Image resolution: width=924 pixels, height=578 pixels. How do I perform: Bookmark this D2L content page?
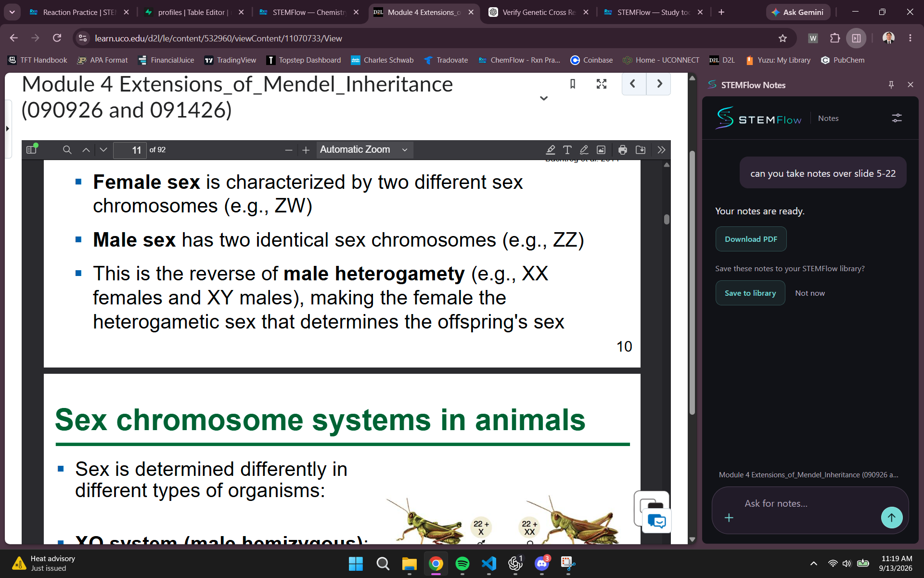click(573, 84)
